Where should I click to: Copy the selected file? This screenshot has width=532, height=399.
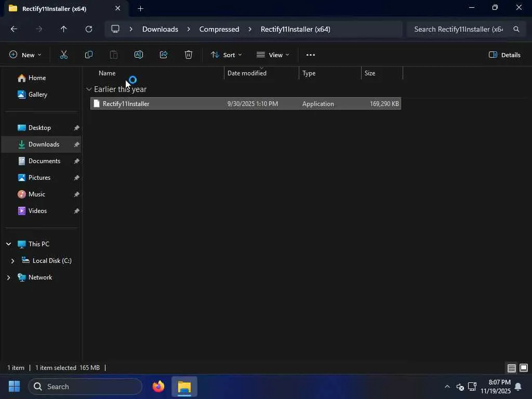88,55
